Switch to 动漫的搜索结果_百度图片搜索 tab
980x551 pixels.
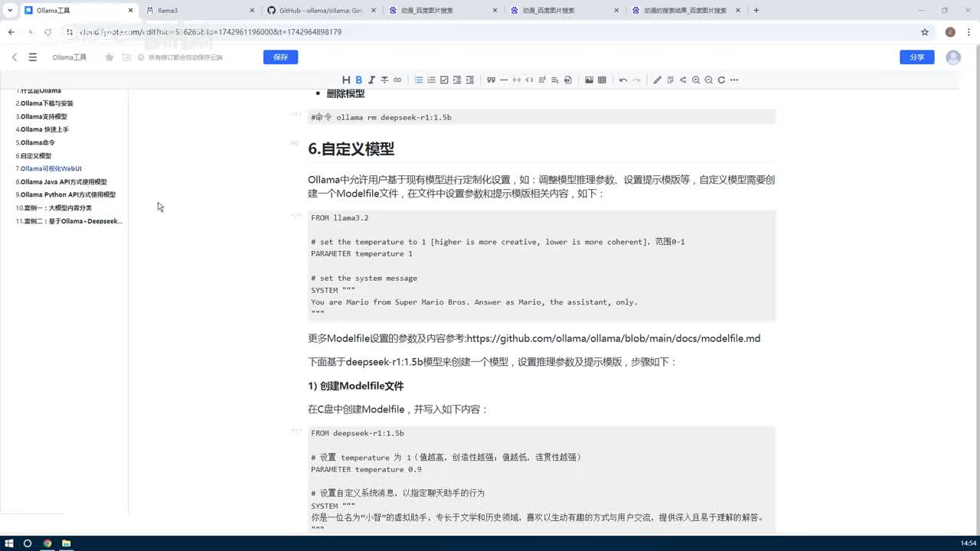685,11
